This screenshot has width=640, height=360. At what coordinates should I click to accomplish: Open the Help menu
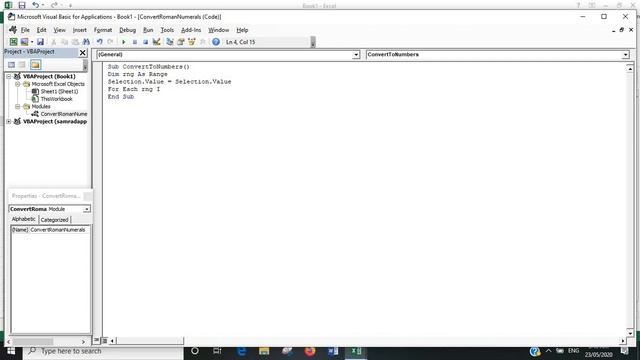pos(242,30)
